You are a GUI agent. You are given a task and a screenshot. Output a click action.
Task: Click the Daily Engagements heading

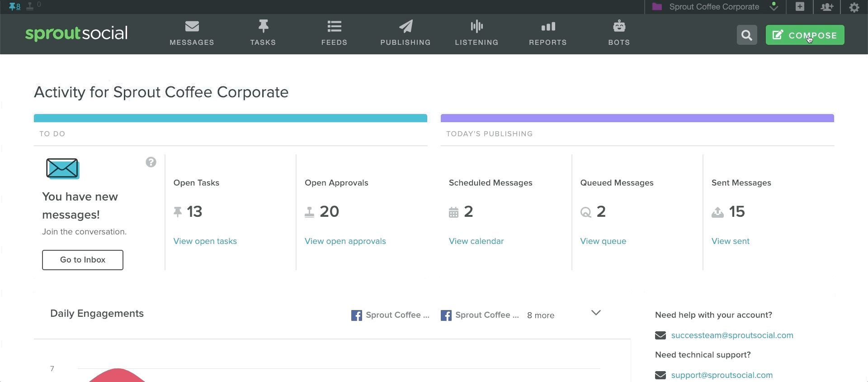coord(97,314)
